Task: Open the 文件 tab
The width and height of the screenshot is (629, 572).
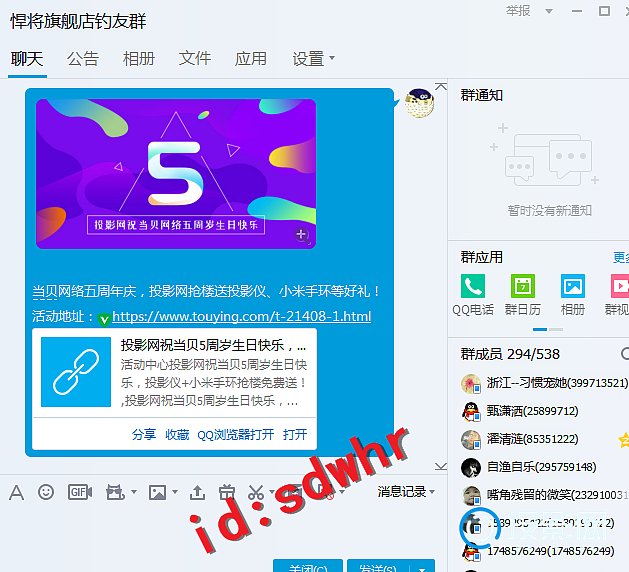Action: coord(195,59)
